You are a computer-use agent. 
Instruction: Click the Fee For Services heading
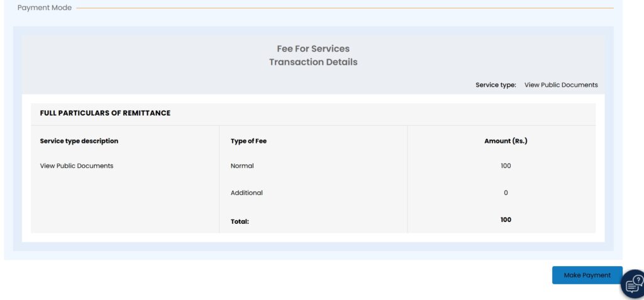tap(313, 48)
